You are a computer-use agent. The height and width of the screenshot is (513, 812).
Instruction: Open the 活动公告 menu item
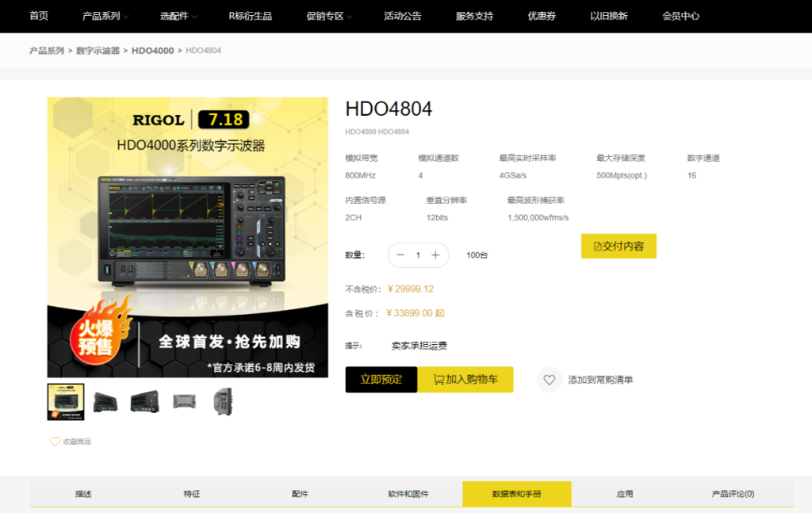click(x=402, y=16)
